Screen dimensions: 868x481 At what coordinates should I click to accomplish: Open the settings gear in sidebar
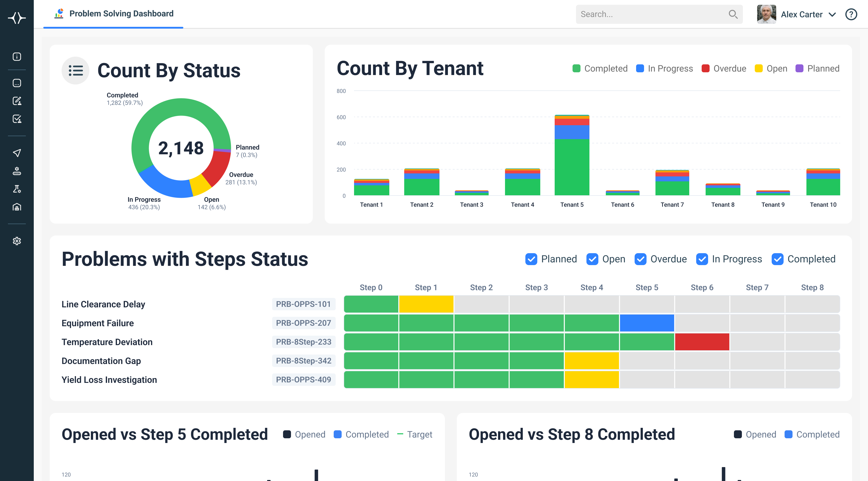[17, 241]
